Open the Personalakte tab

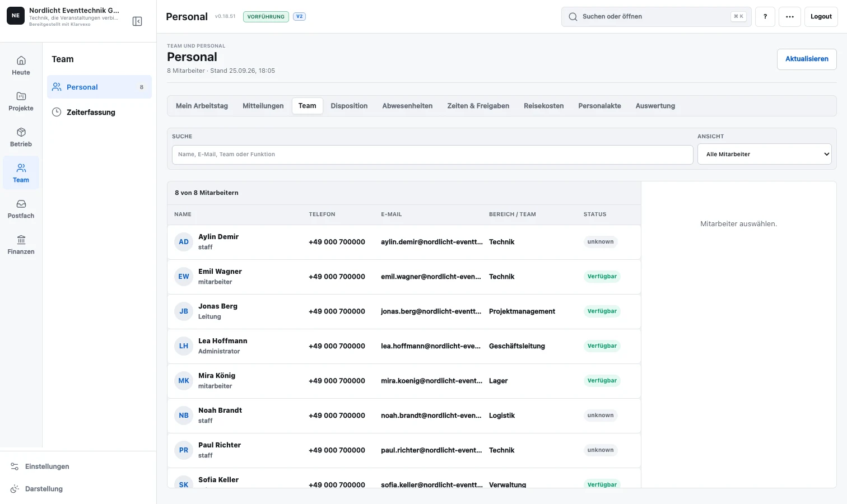[599, 106]
